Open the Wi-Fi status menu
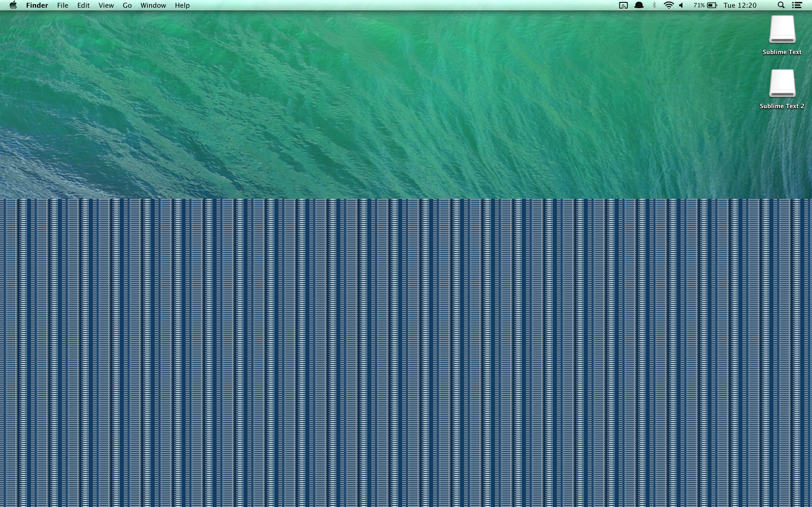Viewport: 812px width, 507px height. [x=668, y=5]
